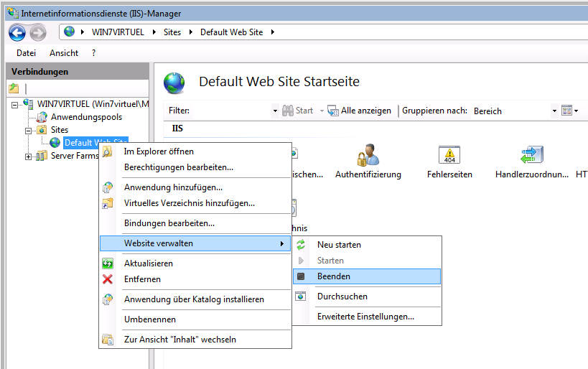The width and height of the screenshot is (588, 369).
Task: Choose Durchsuchen in submenu
Action: click(367, 296)
